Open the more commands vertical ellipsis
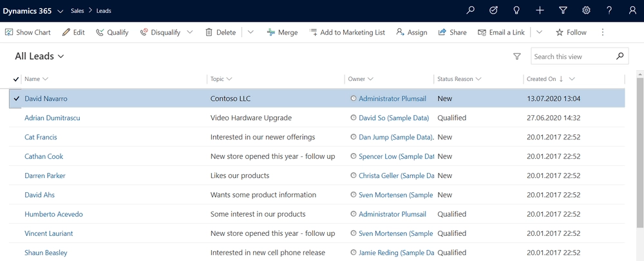644x261 pixels. pyautogui.click(x=603, y=32)
